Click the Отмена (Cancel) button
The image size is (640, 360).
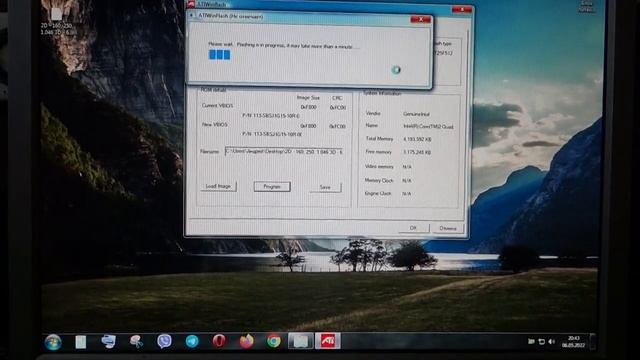pyautogui.click(x=448, y=229)
